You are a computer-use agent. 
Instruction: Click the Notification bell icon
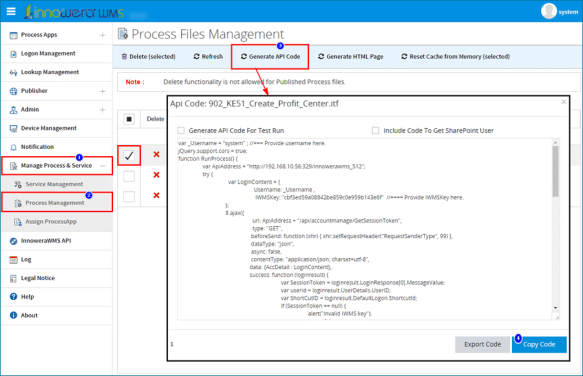(13, 147)
